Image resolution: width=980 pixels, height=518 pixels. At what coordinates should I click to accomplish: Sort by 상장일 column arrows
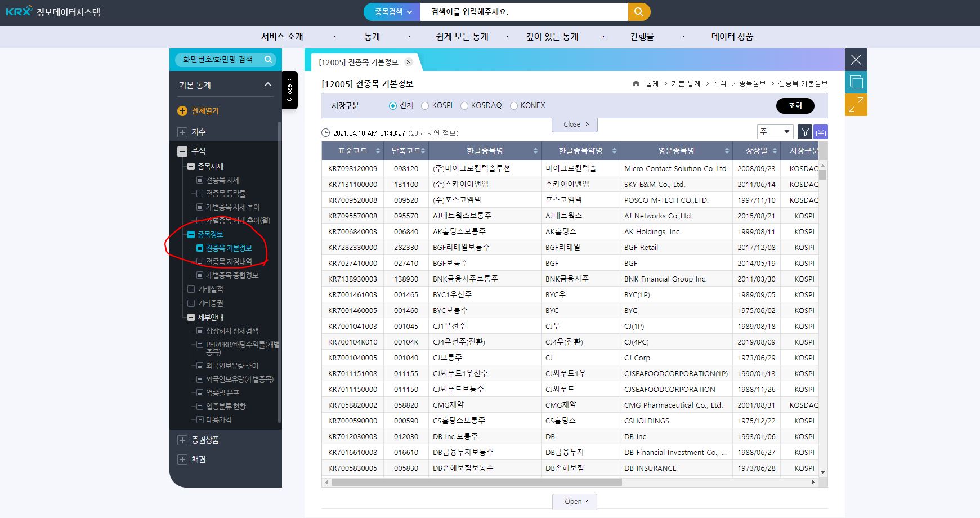[x=775, y=151]
